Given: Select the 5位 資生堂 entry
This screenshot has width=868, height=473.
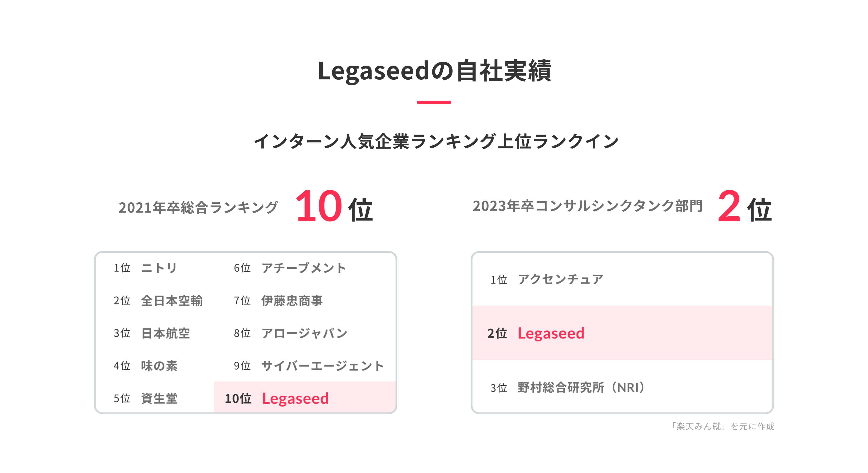Looking at the screenshot, I should pos(145,398).
